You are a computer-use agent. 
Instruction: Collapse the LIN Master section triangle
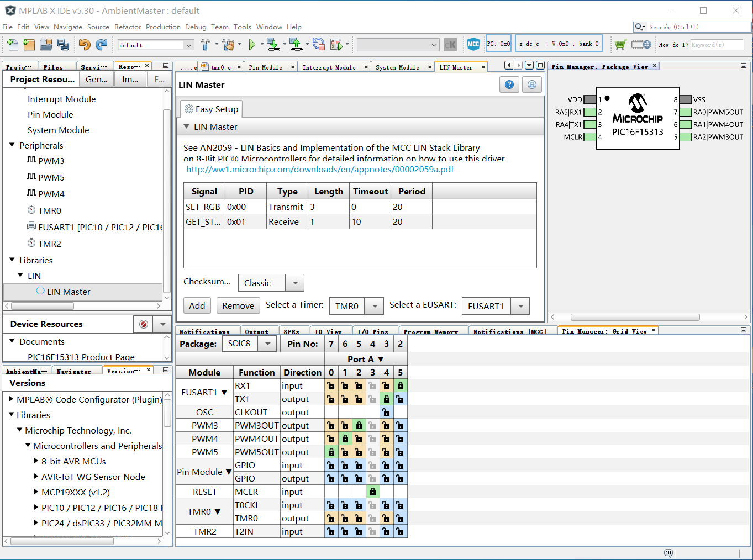(x=187, y=126)
